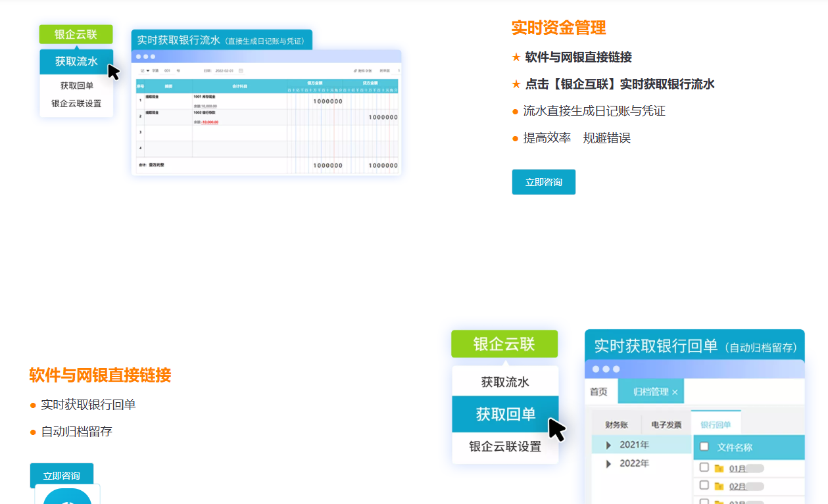This screenshot has width=828, height=504.
Task: Click the 02月 yellow folder icon
Action: point(719,486)
